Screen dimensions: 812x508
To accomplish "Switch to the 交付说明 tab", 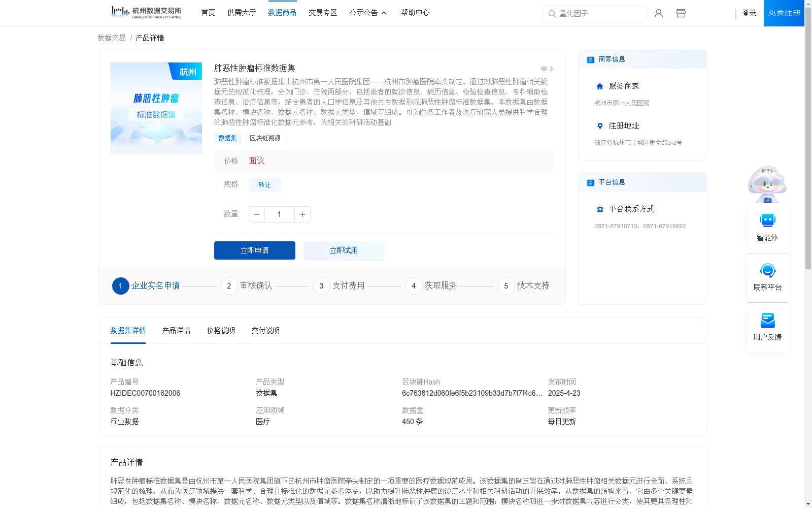I will pos(265,331).
